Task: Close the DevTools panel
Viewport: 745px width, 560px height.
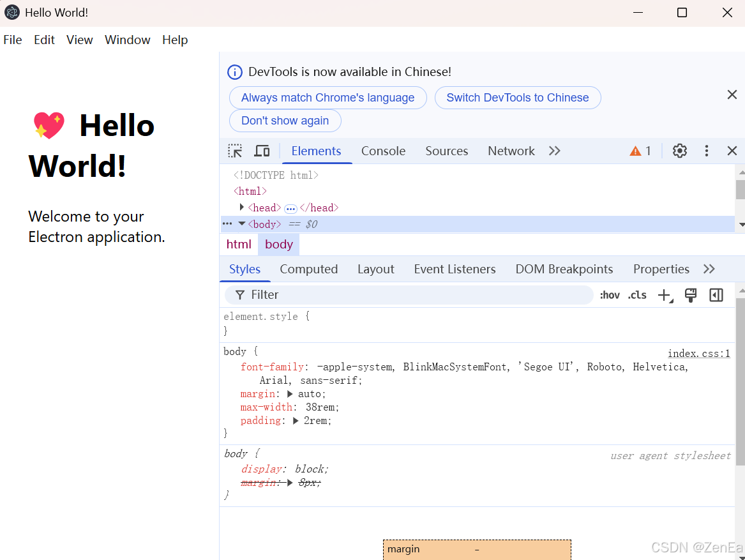Action: coord(732,151)
